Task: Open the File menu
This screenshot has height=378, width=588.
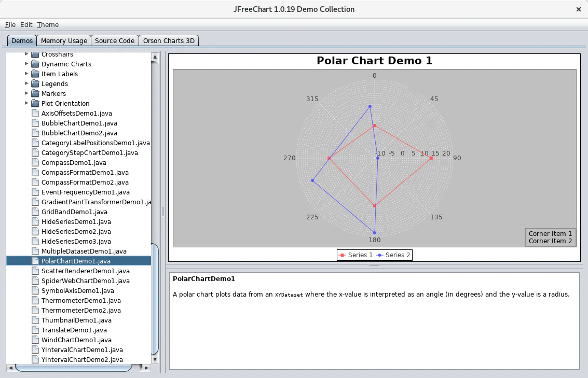Action: (10, 25)
